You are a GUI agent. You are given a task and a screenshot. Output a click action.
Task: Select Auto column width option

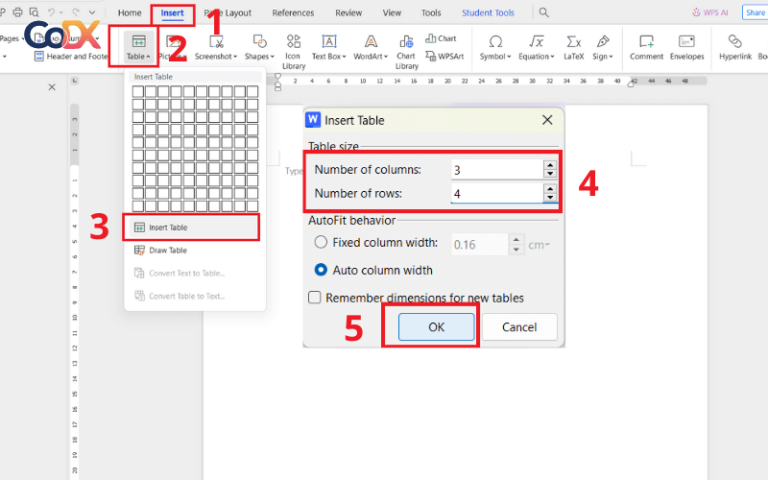(321, 270)
